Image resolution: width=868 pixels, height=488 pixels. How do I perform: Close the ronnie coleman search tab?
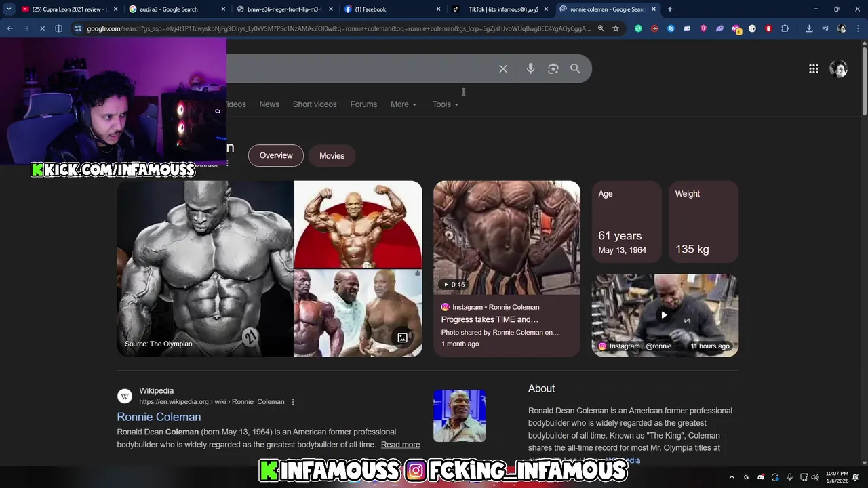[654, 9]
